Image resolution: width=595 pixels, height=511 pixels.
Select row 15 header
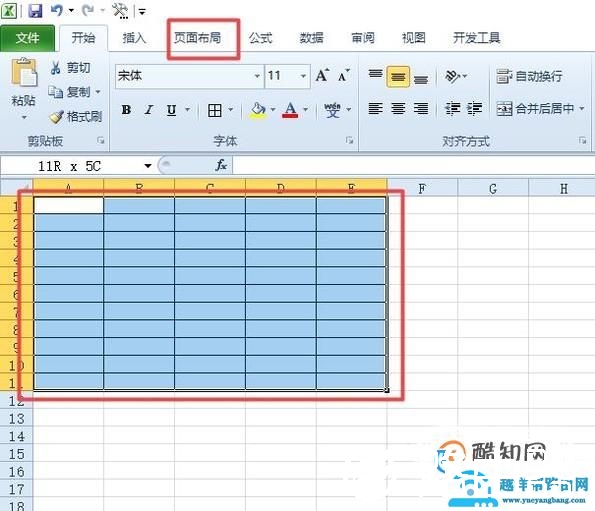coord(16,454)
